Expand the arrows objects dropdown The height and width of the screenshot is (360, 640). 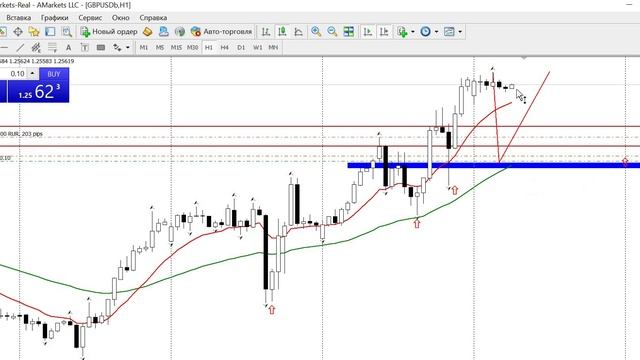tap(128, 48)
